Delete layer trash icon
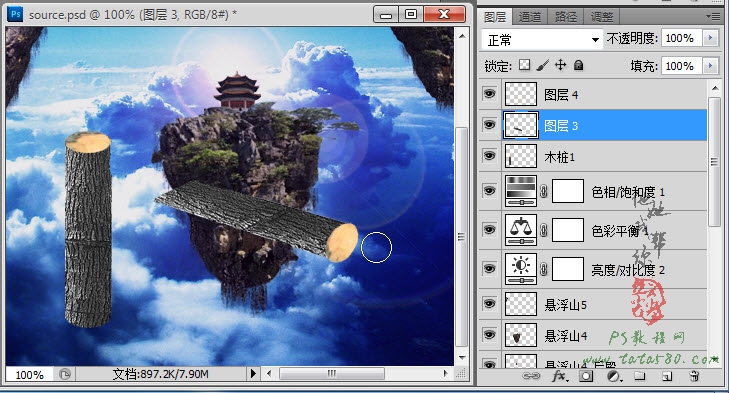Viewport: 729px width, 393px height. (x=694, y=376)
